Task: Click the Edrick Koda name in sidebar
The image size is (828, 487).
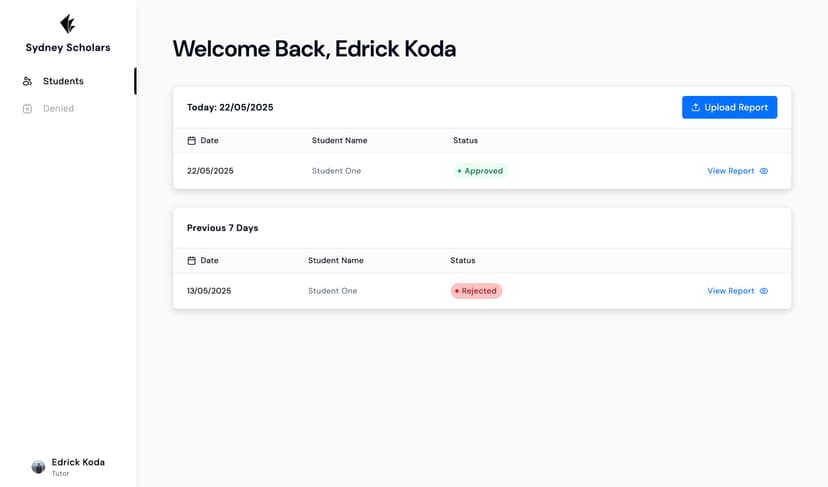Action: click(78, 462)
